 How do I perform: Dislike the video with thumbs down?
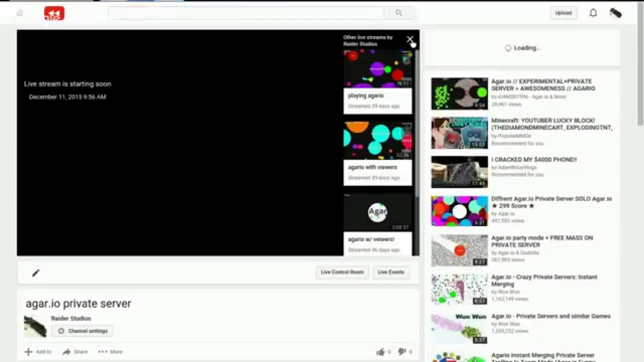click(x=402, y=352)
